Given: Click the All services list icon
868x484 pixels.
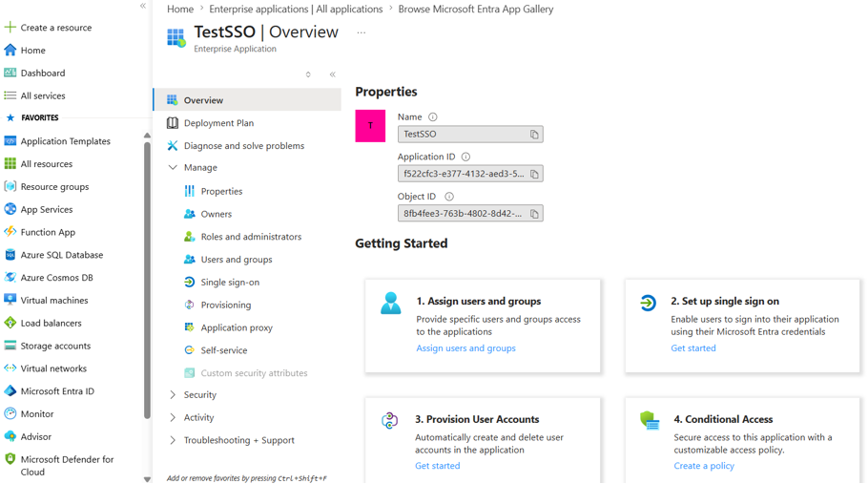Looking at the screenshot, I should [x=10, y=95].
